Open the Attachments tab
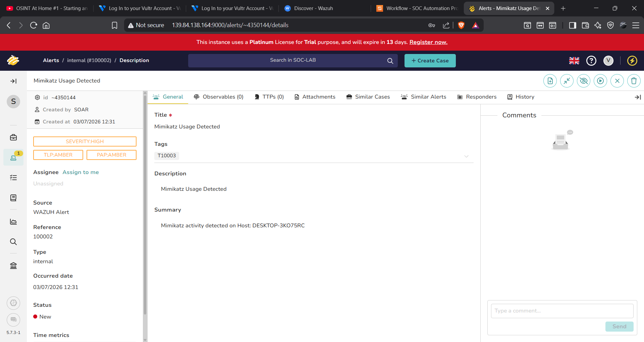The height and width of the screenshot is (342, 644). coord(315,97)
